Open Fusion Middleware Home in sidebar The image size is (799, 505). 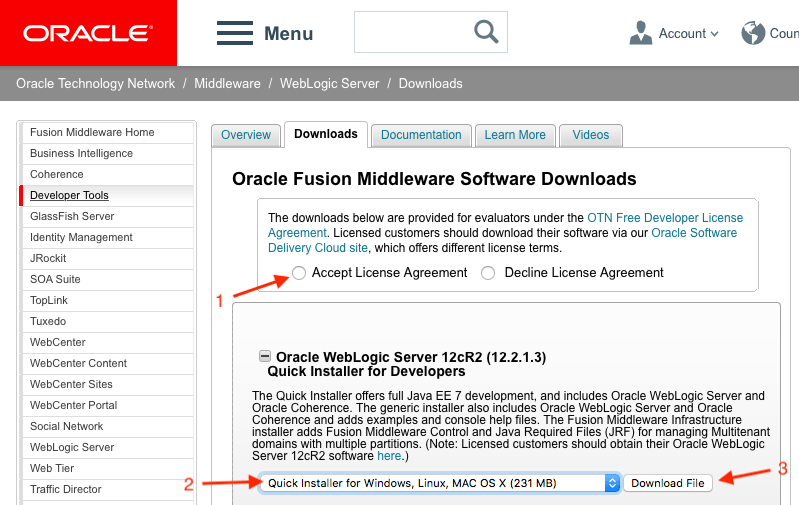coord(108,132)
